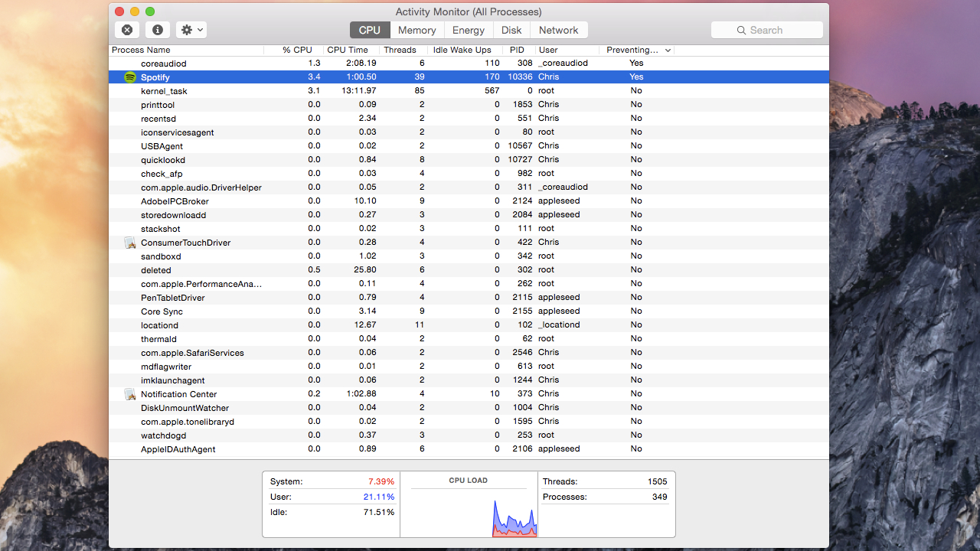Select the stackshot process
Screen dimensions: 980x551
point(161,229)
